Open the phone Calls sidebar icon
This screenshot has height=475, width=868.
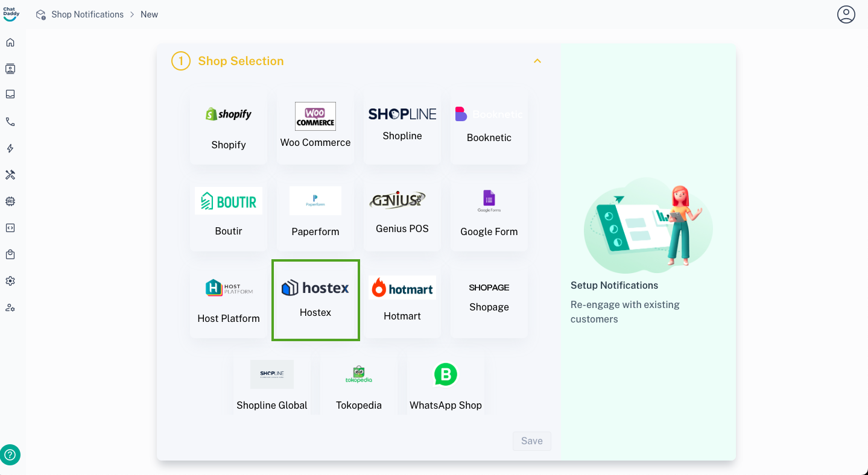[10, 122]
